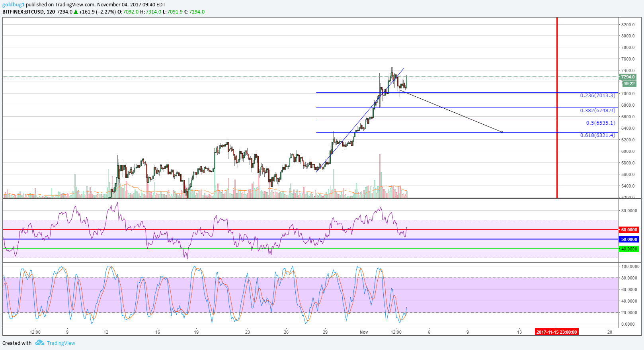Image resolution: width=644 pixels, height=350 pixels.
Task: Click the 100.0000 stochastic axis label
Action: (630, 266)
